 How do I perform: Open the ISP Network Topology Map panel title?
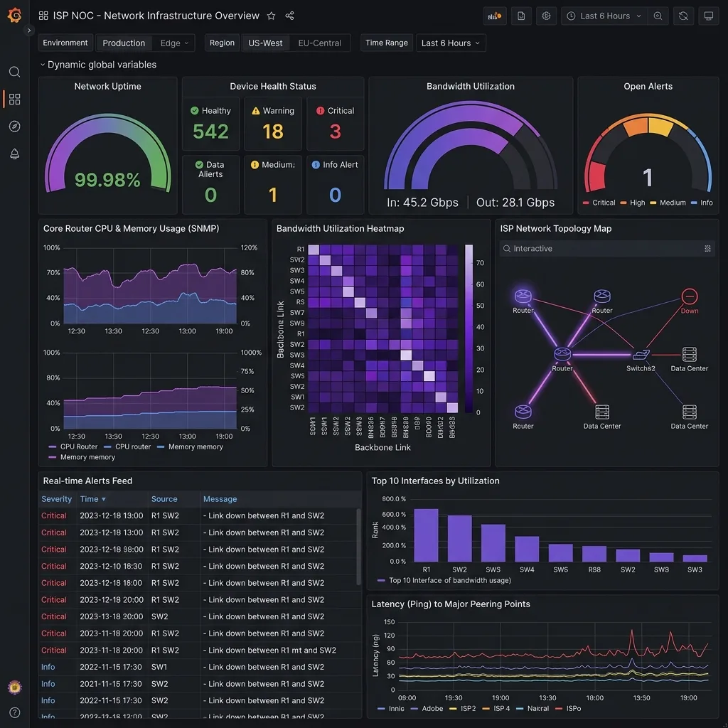tap(556, 228)
